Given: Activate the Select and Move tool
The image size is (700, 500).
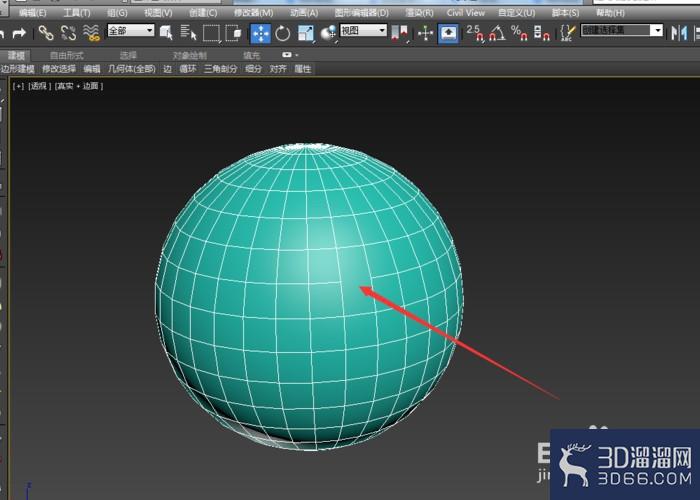Looking at the screenshot, I should (260, 33).
